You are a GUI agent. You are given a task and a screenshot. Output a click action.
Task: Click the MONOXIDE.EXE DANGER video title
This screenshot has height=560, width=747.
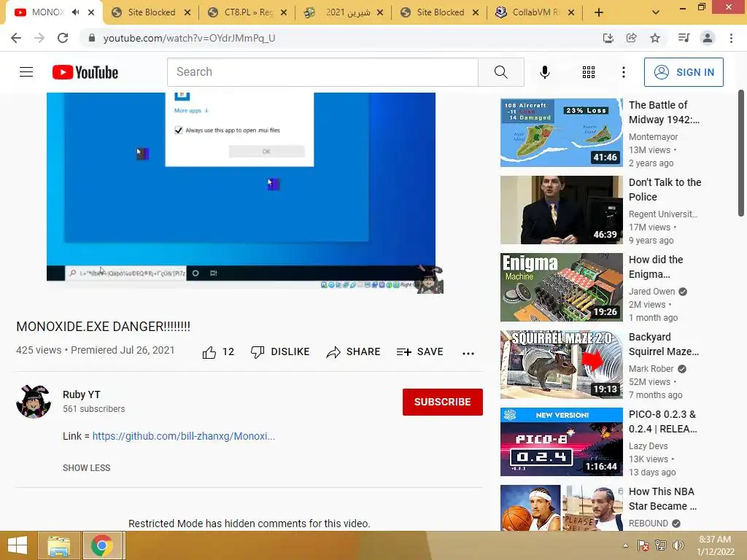[x=104, y=327]
